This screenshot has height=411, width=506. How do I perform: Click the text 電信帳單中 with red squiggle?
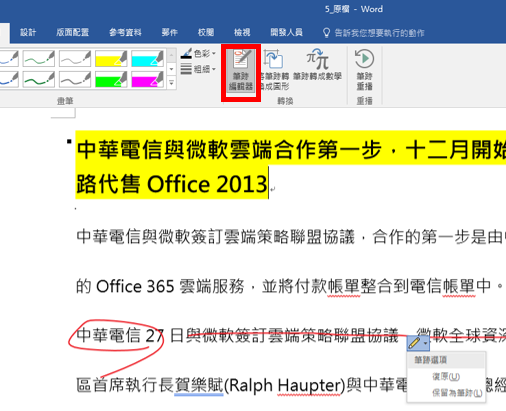click(x=450, y=286)
